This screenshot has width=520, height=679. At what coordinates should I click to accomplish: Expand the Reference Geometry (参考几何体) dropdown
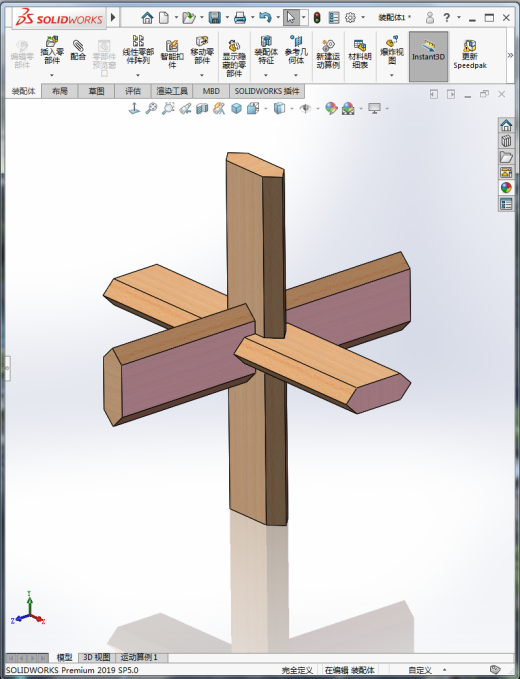click(296, 75)
